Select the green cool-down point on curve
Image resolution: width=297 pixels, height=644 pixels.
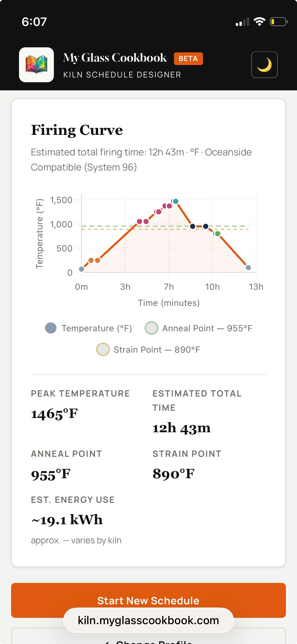tap(218, 234)
